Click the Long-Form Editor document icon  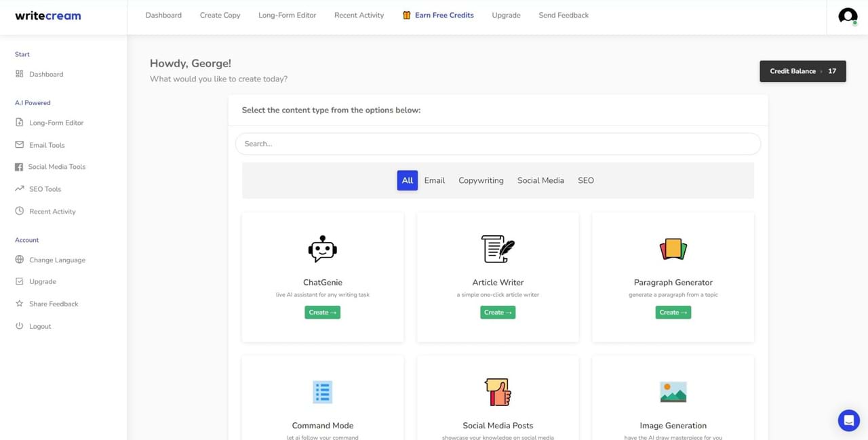[19, 123]
